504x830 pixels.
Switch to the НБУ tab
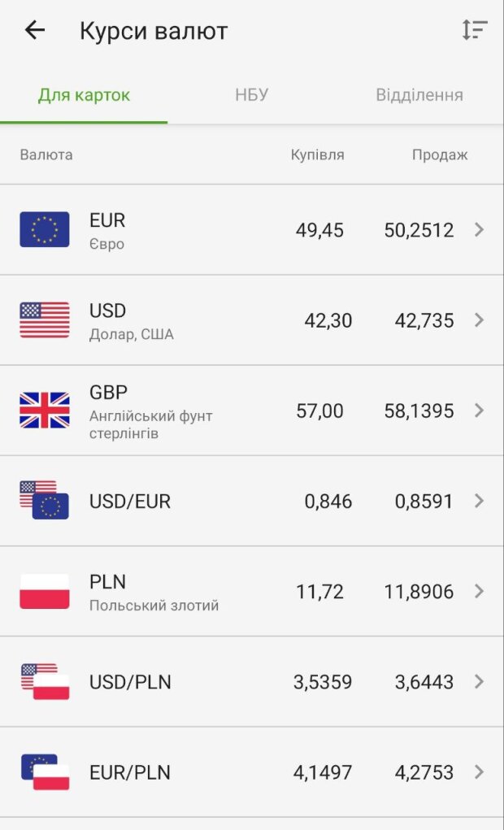click(x=251, y=95)
